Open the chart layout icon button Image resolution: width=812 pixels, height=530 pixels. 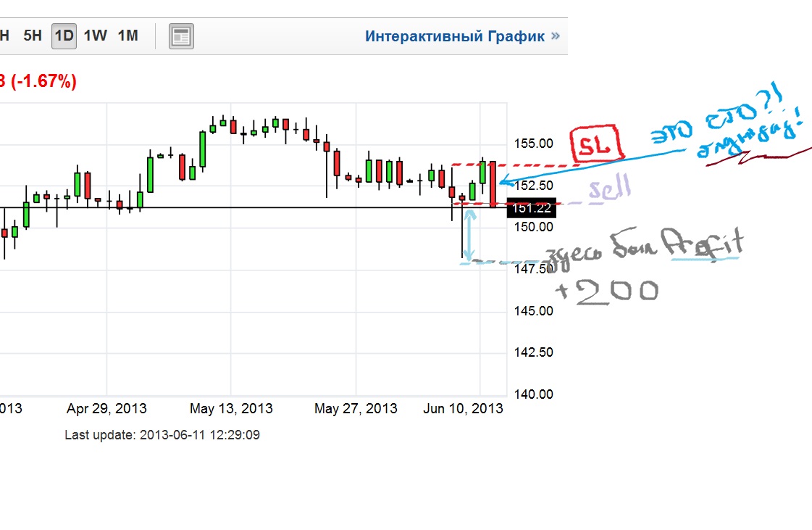coord(181,36)
